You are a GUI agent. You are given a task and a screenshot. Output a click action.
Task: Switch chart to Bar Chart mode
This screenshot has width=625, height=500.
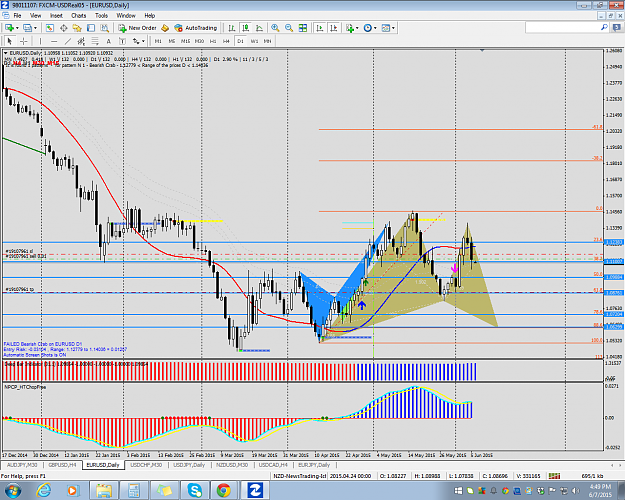point(232,28)
